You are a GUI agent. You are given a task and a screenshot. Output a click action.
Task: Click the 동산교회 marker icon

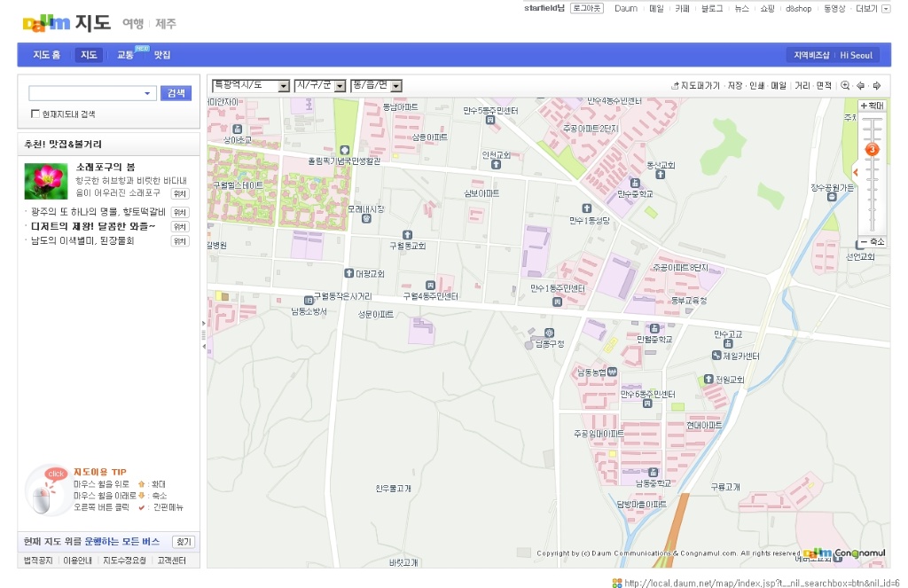coord(660,175)
